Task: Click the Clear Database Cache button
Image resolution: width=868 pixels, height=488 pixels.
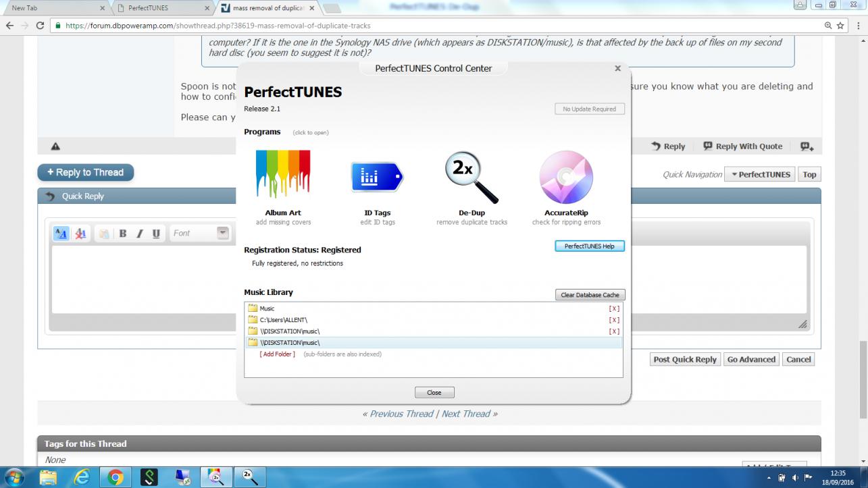Action: [x=590, y=295]
